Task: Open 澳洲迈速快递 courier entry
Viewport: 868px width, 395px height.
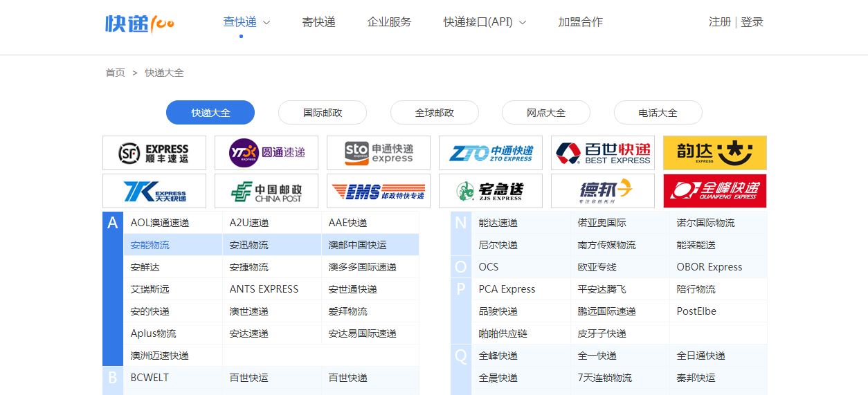Action: point(160,356)
